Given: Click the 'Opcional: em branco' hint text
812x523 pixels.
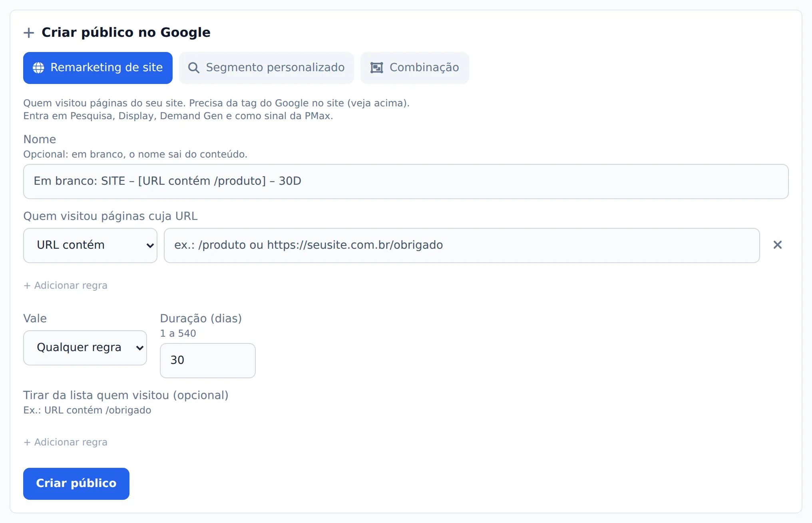Looking at the screenshot, I should [135, 154].
